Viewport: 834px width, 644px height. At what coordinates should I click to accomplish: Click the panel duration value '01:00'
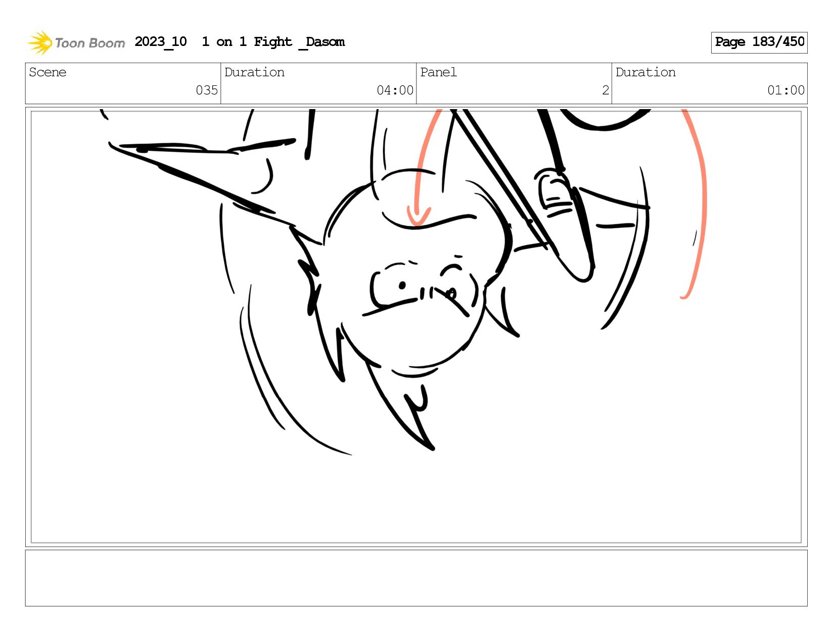(x=786, y=90)
